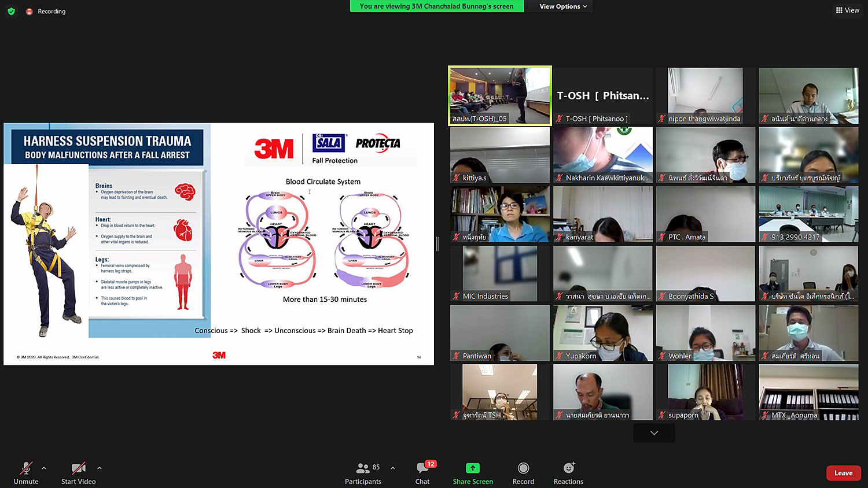868x488 pixels.
Task: Select kanyarat's video tile
Action: (603, 215)
